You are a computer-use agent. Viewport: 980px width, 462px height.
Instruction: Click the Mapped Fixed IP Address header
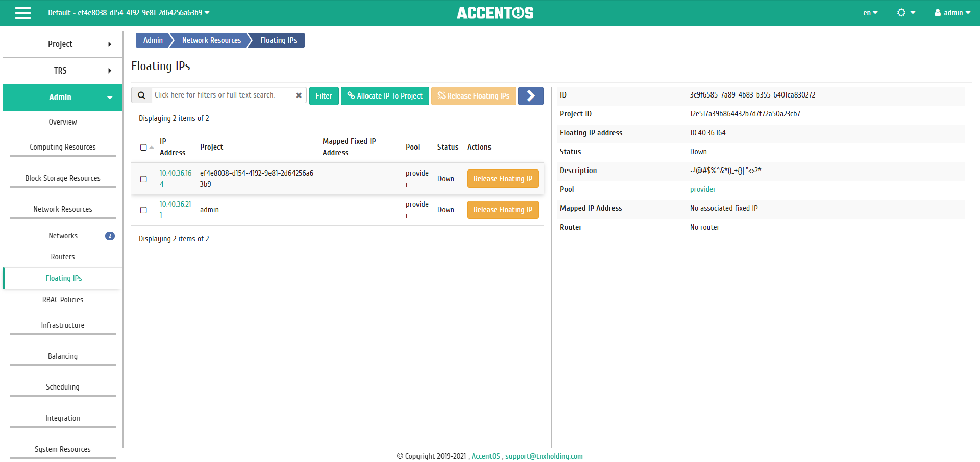pos(349,147)
